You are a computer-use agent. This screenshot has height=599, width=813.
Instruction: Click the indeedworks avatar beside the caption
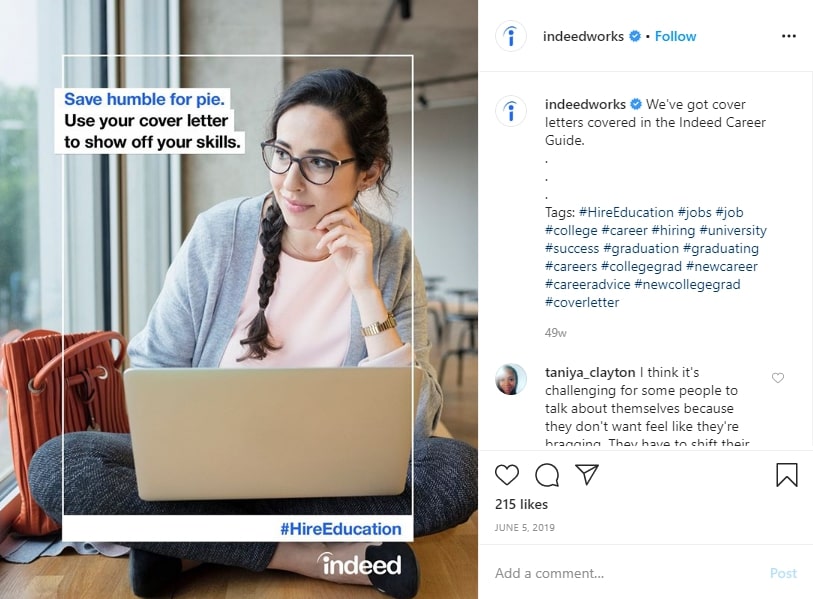(511, 111)
